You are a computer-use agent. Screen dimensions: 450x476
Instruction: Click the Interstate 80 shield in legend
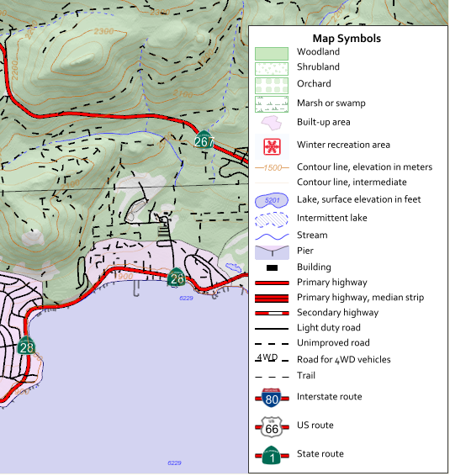coord(272,398)
